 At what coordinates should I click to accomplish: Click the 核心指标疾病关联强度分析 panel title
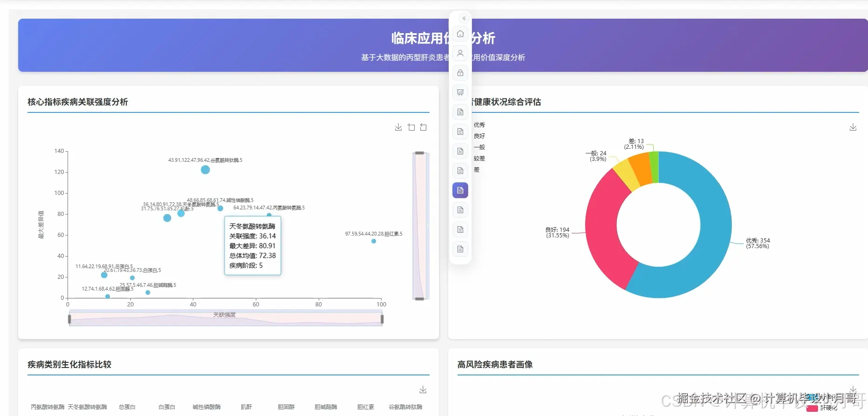tap(78, 102)
